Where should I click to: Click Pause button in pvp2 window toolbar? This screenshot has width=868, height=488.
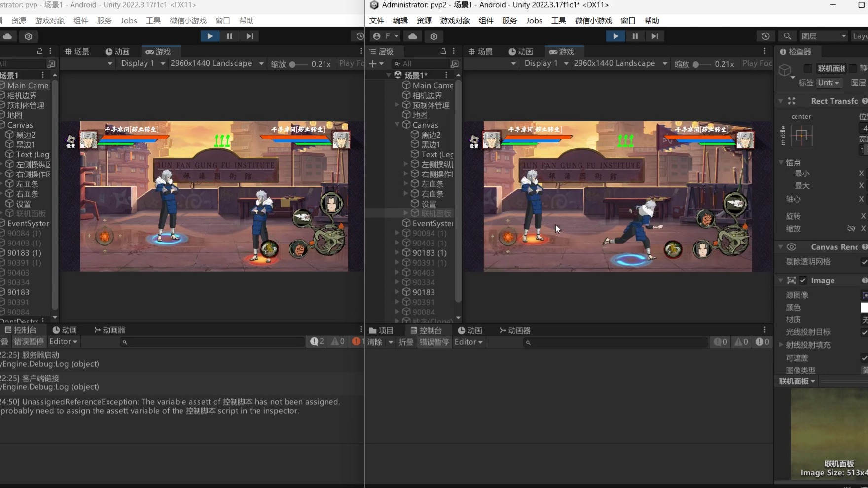(x=635, y=36)
